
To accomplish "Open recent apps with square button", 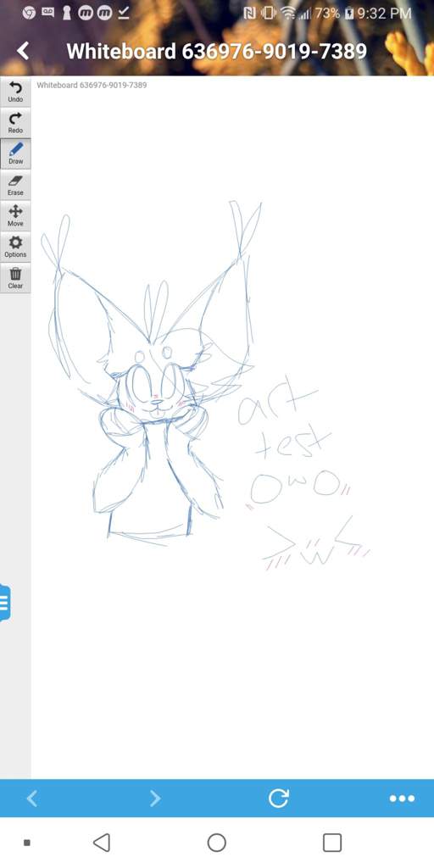I will [x=332, y=843].
